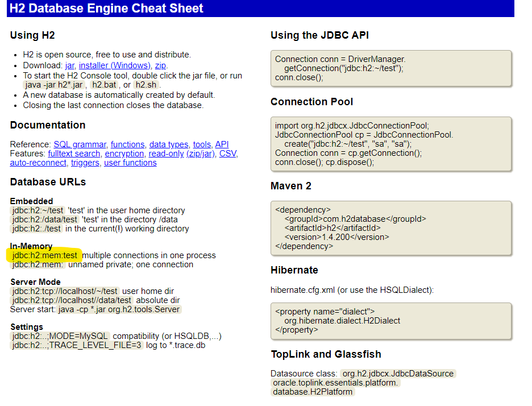The image size is (532, 406).
Task: Click the H2 Database Engine Cheat Sheet title
Action: click(106, 8)
